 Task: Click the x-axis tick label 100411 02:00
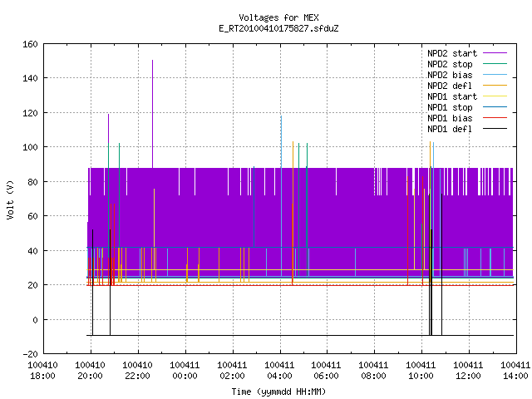pos(232,371)
